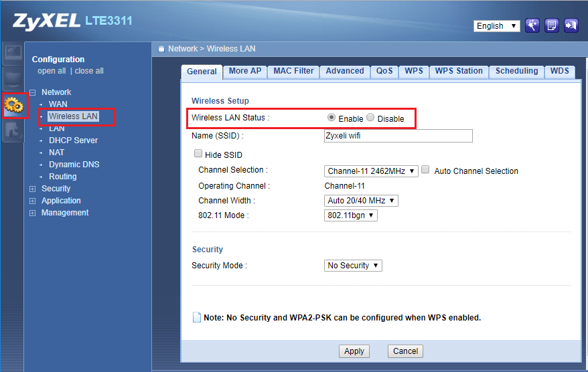Click the Cancel button

pyautogui.click(x=405, y=351)
